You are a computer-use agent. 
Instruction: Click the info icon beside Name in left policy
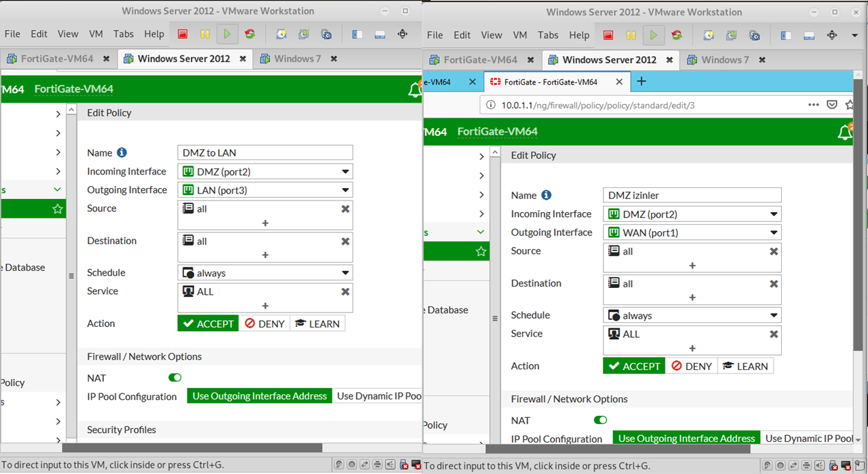122,153
